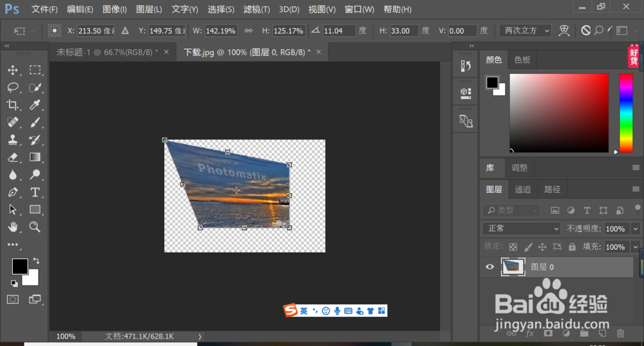Select the History Brush tool

[x=35, y=140]
